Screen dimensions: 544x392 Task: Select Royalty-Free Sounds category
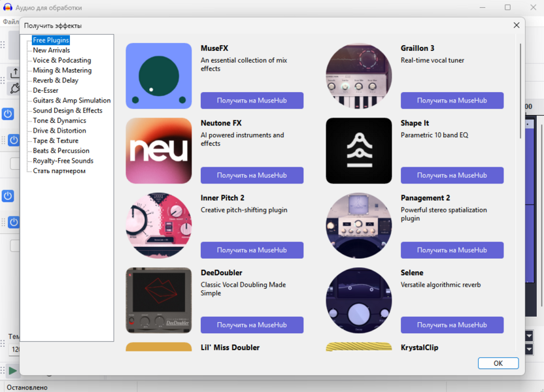click(63, 161)
